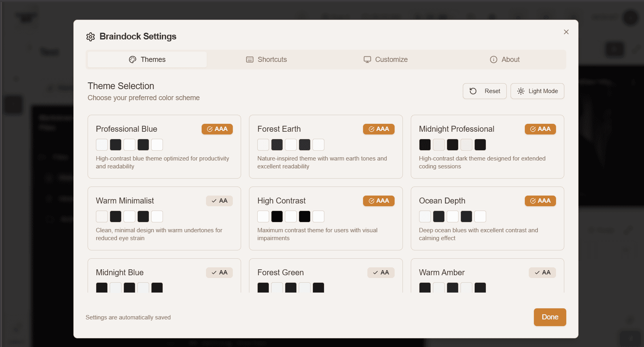Click the sun icon in Light Mode button
Screen dimensions: 644x347
click(x=521, y=91)
